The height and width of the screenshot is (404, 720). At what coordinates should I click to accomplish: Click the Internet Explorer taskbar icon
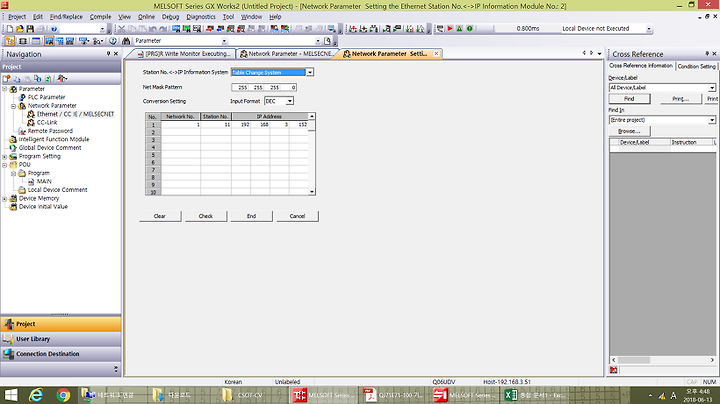point(36,395)
